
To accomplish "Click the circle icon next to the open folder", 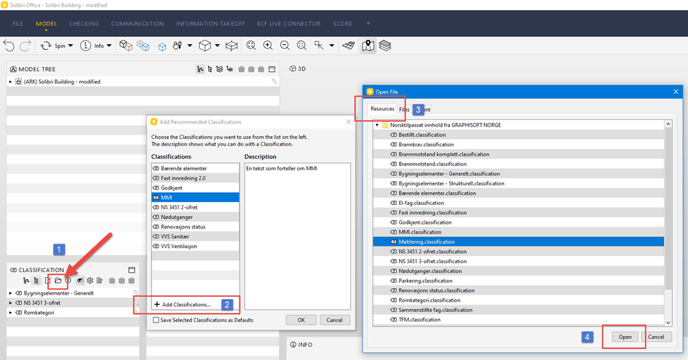I will [x=68, y=281].
